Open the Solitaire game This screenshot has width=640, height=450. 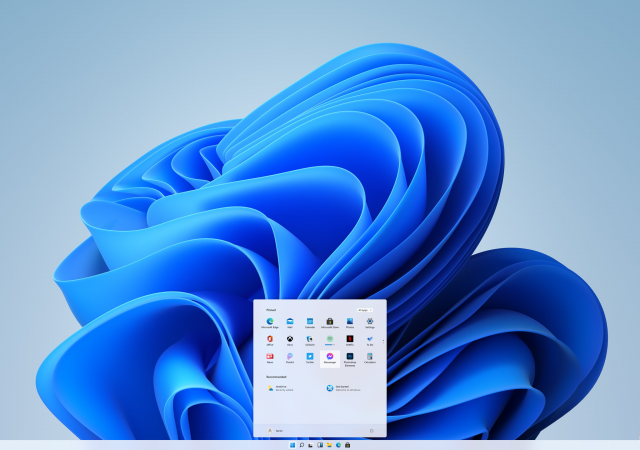coord(310,341)
